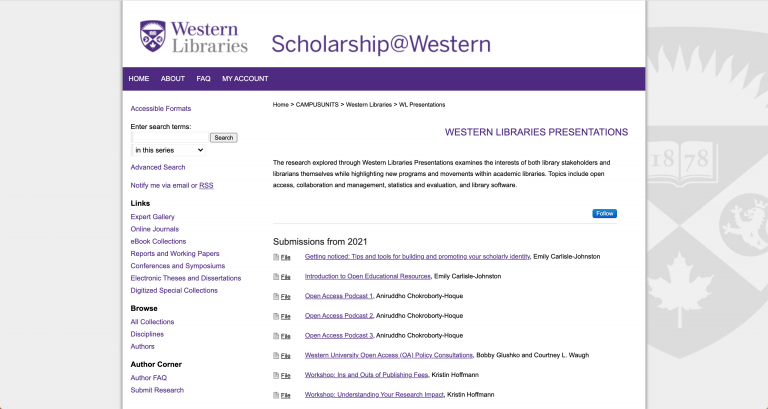Open the FAQ navigation item
The height and width of the screenshot is (409, 768).
[x=203, y=79]
